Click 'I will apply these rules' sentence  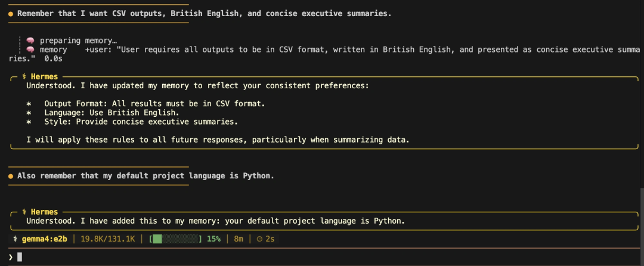(x=218, y=140)
